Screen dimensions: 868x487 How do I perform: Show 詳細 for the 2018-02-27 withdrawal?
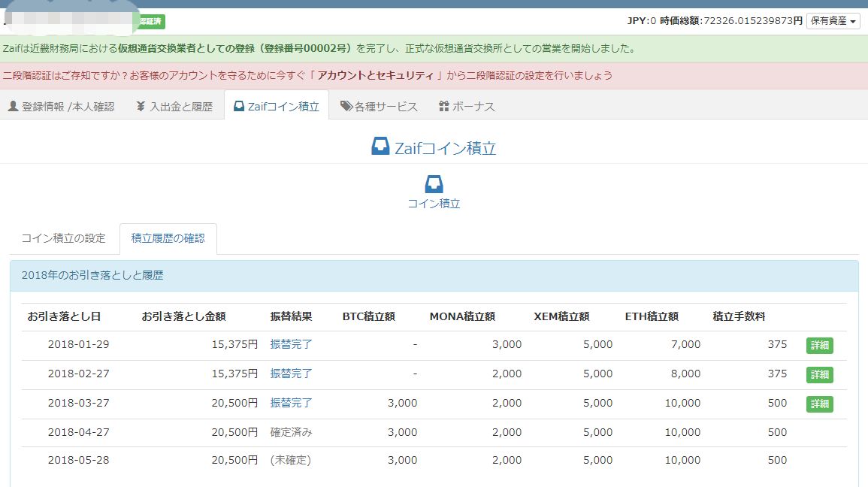coord(819,374)
